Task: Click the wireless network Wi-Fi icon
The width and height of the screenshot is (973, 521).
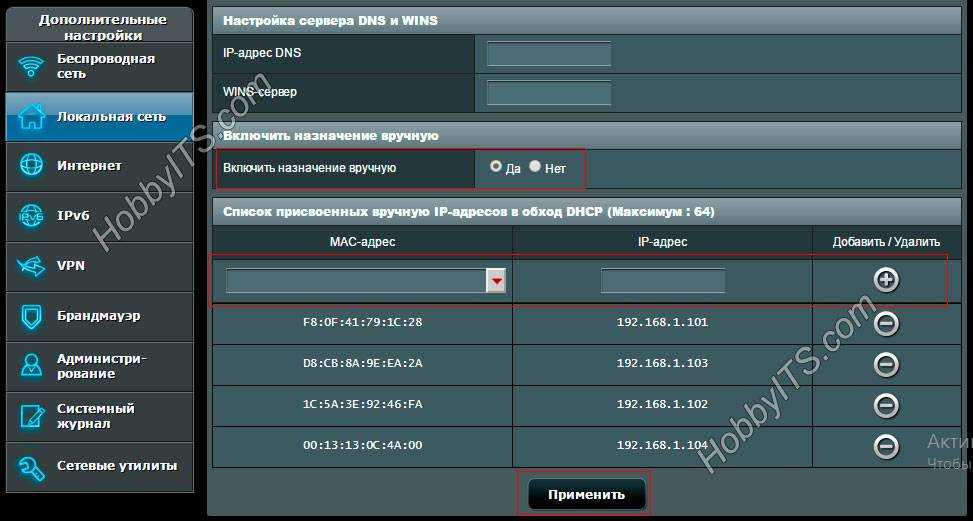Action: [32, 67]
